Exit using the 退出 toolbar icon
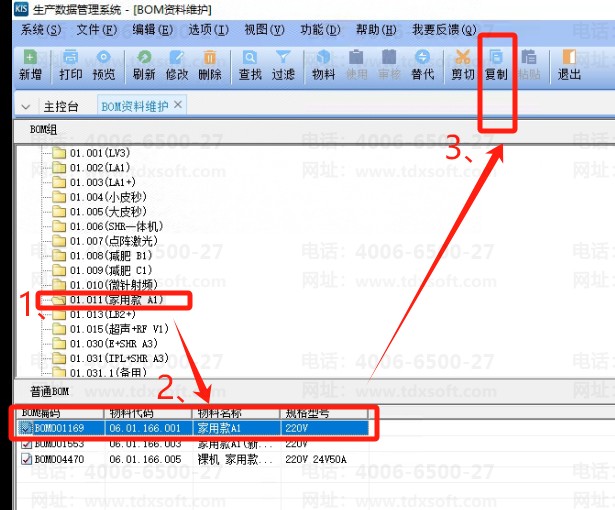 [569, 65]
